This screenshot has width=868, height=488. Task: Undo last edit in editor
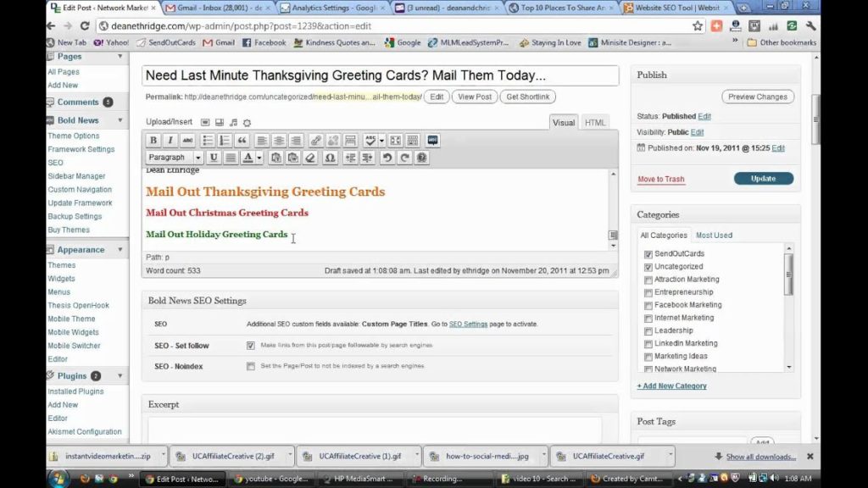[x=387, y=158]
